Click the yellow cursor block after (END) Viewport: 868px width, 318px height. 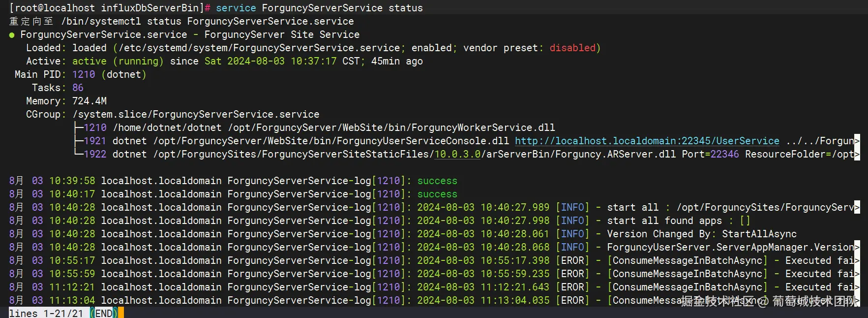[x=121, y=313]
